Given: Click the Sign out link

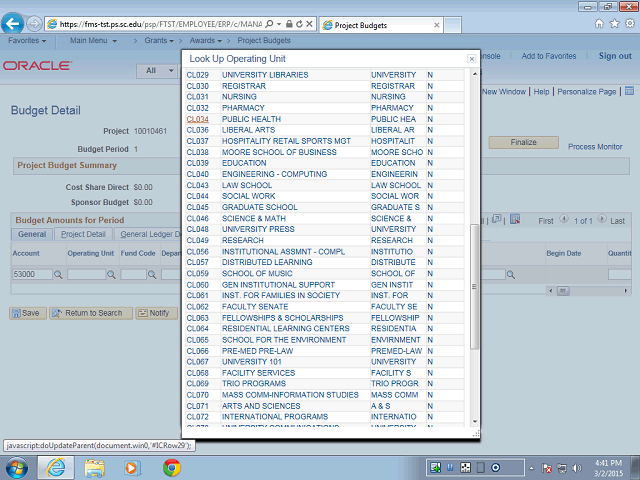Looking at the screenshot, I should (615, 56).
